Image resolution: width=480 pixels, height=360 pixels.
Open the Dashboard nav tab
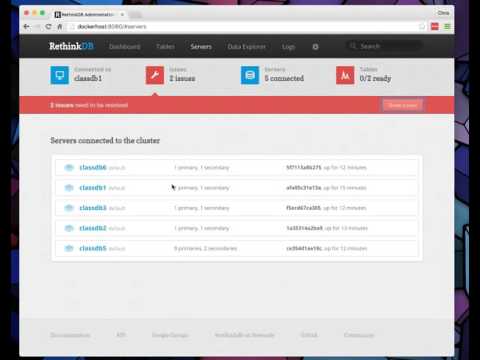(x=125, y=47)
